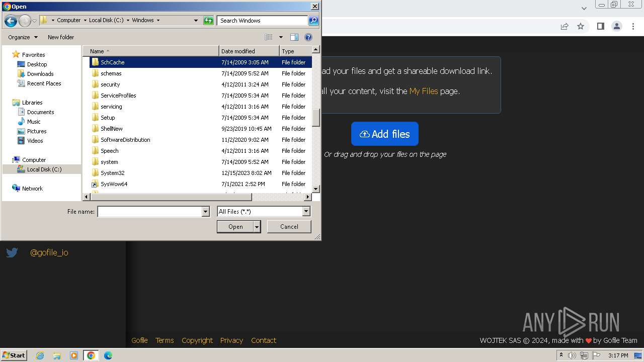Open Internet Explorer from the taskbar
This screenshot has height=362, width=644.
pyautogui.click(x=40, y=355)
